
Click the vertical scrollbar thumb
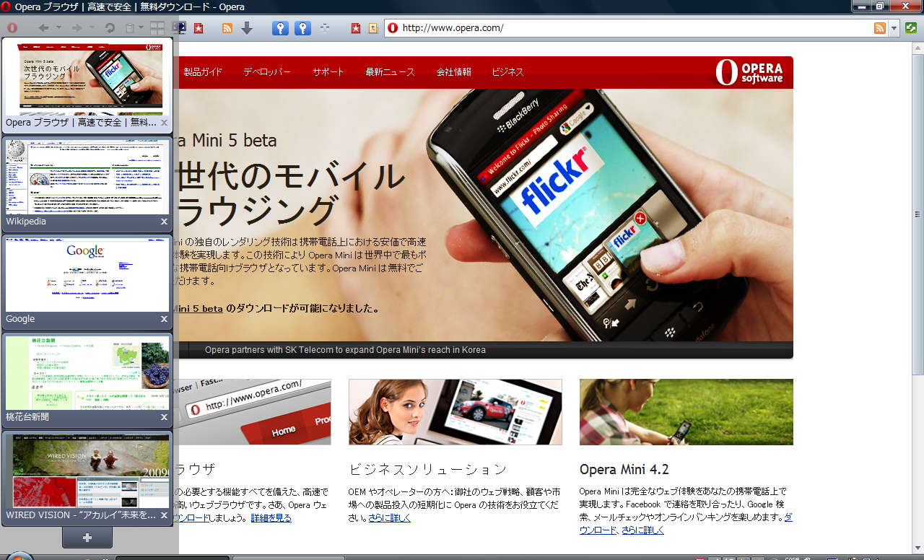tap(918, 215)
